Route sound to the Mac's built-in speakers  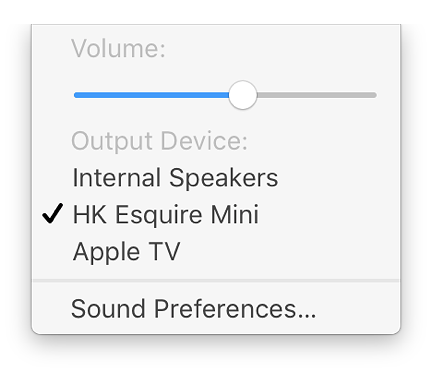(216, 177)
